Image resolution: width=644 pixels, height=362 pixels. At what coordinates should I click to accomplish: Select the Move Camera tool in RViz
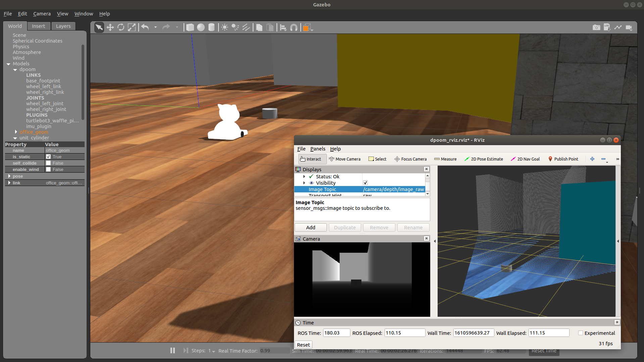point(345,159)
